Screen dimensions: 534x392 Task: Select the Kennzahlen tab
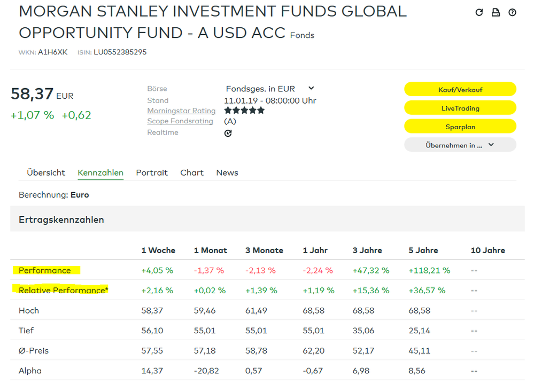(x=100, y=173)
